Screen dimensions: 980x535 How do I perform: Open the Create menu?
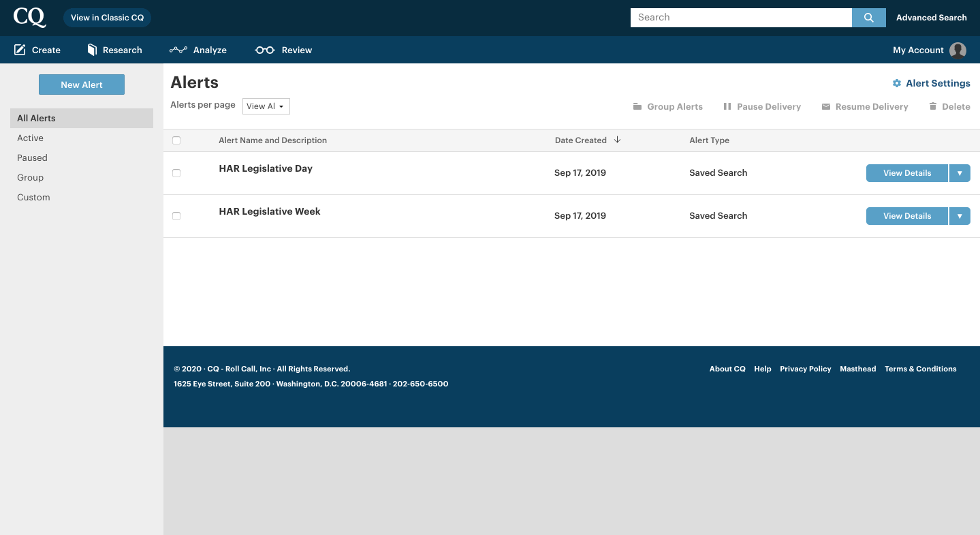[37, 50]
